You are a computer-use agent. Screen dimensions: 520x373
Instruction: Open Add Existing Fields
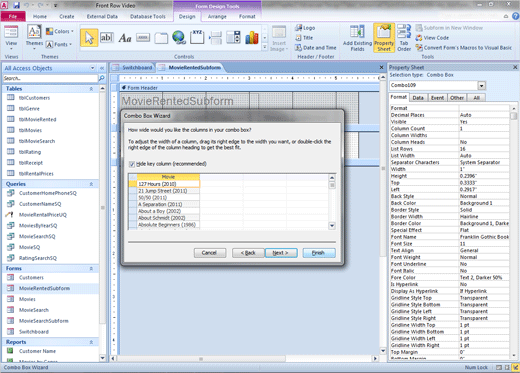point(357,38)
